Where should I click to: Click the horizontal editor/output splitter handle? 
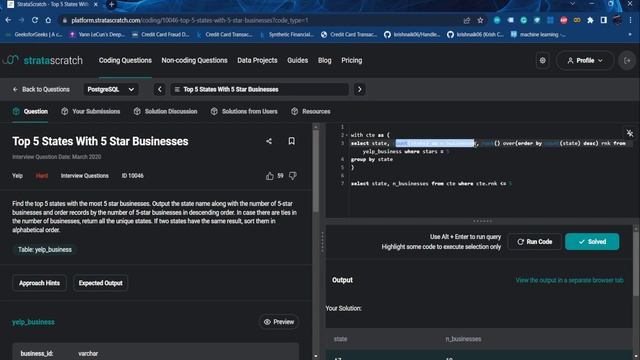(x=482, y=221)
